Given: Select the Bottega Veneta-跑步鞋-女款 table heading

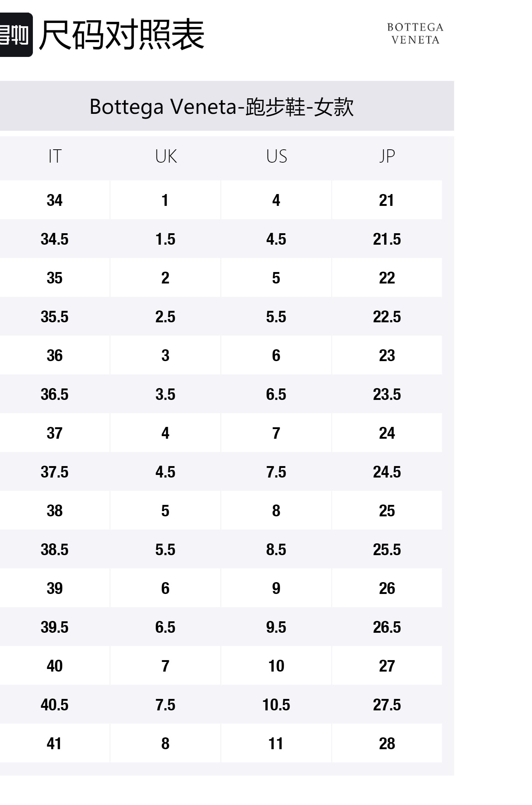Looking at the screenshot, I should pos(222,106).
